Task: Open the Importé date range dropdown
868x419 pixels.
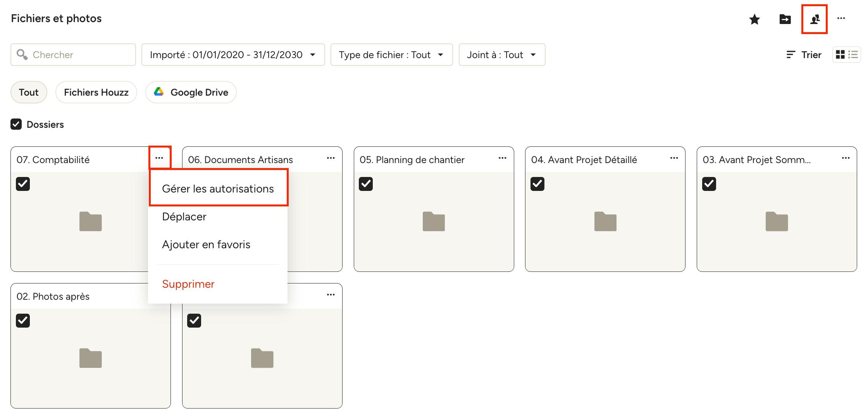Action: tap(233, 55)
